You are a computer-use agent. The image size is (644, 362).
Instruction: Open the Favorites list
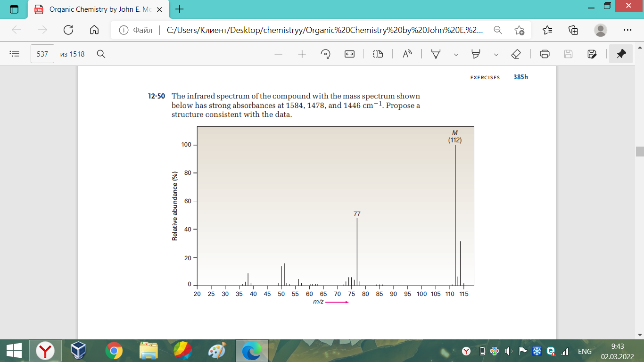pos(547,30)
